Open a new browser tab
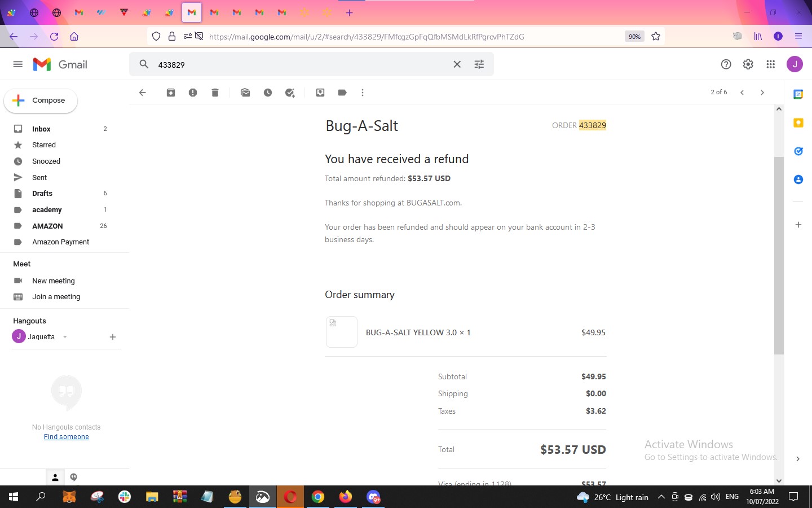Screen dimensions: 812x508 (x=350, y=12)
